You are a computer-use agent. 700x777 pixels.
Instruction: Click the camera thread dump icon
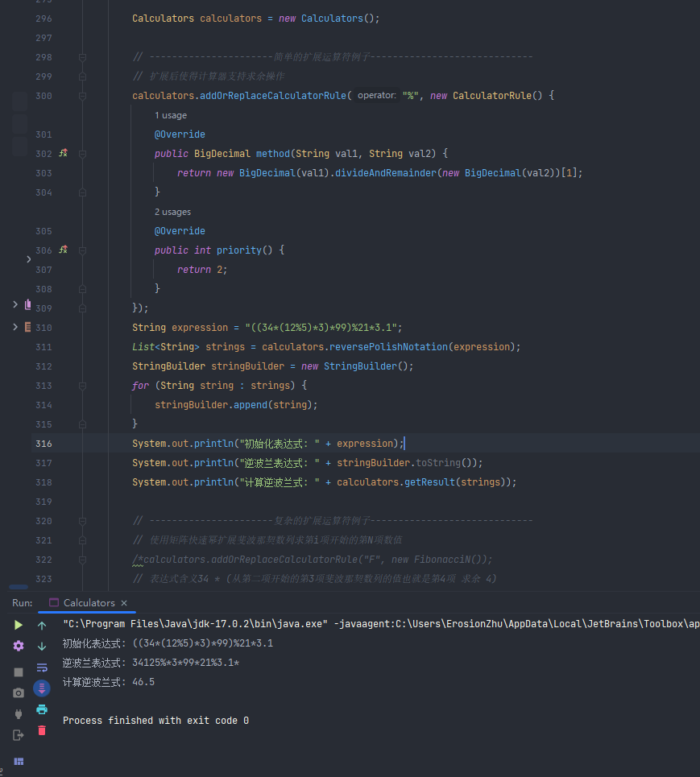pos(19,692)
